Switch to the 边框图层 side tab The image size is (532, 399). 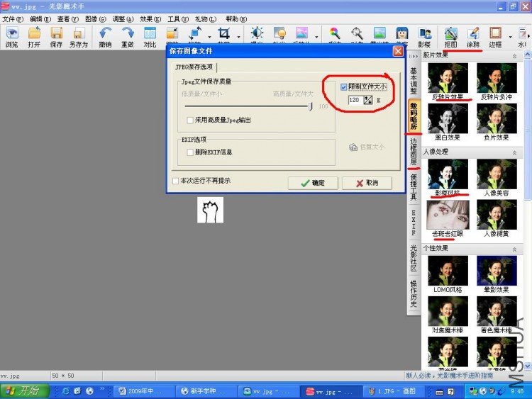tap(414, 151)
